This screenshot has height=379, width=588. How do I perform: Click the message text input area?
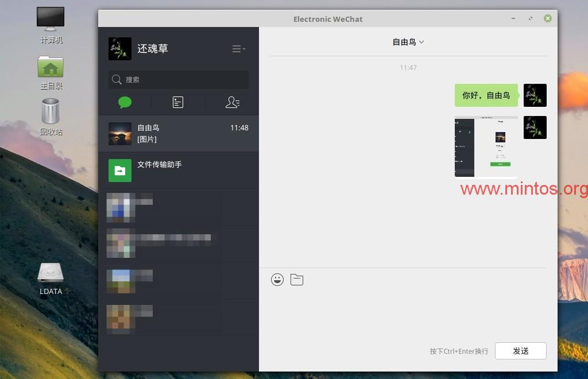(x=408, y=313)
